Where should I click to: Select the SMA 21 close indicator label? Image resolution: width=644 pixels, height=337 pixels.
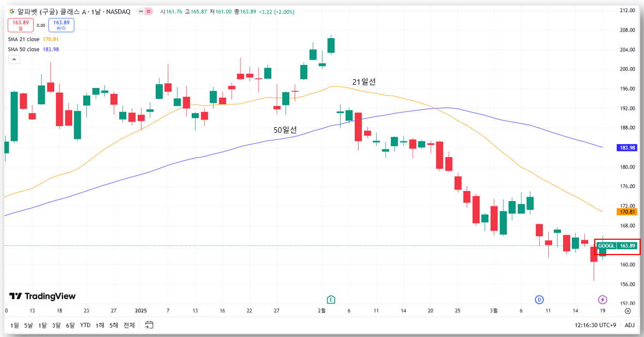pos(24,39)
